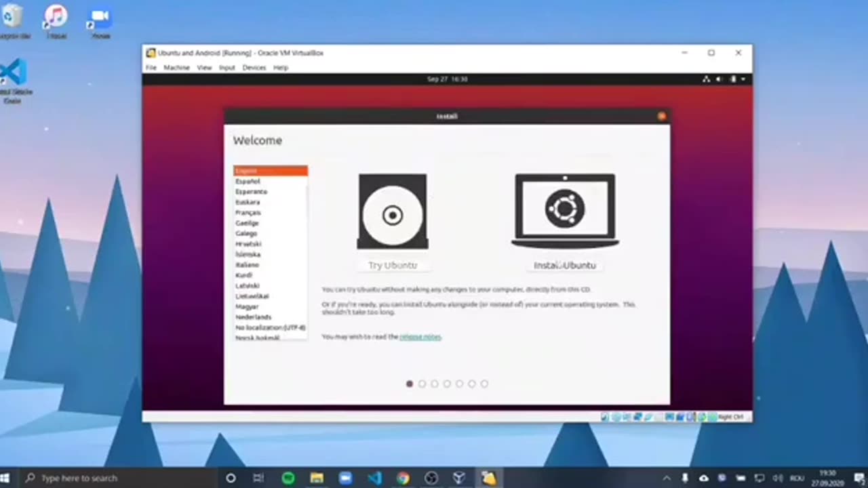868x488 pixels.
Task: Choose the Try Ubuntu button label
Action: point(393,265)
